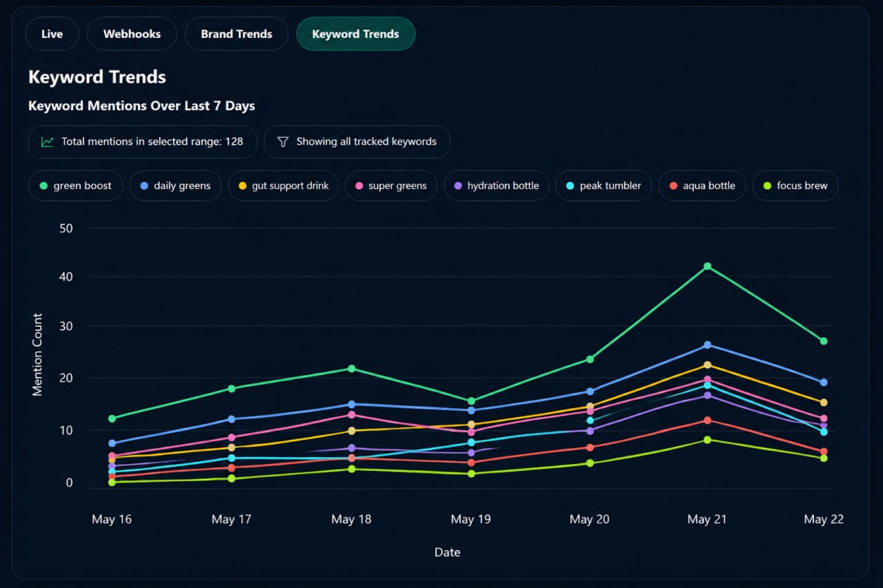Click the filter funnel icon
The width and height of the screenshot is (883, 588).
[282, 142]
